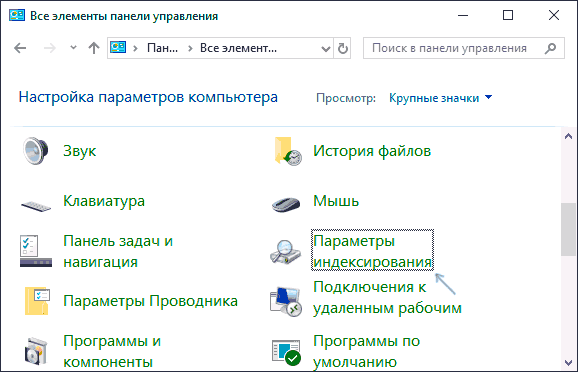Click the remote desktop connections icon

286,302
